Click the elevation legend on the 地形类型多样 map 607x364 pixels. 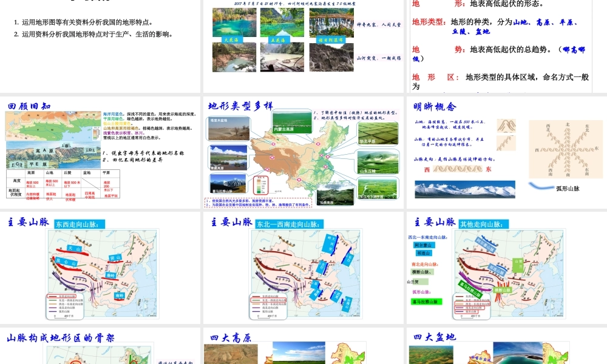pyautogui.click(x=260, y=185)
